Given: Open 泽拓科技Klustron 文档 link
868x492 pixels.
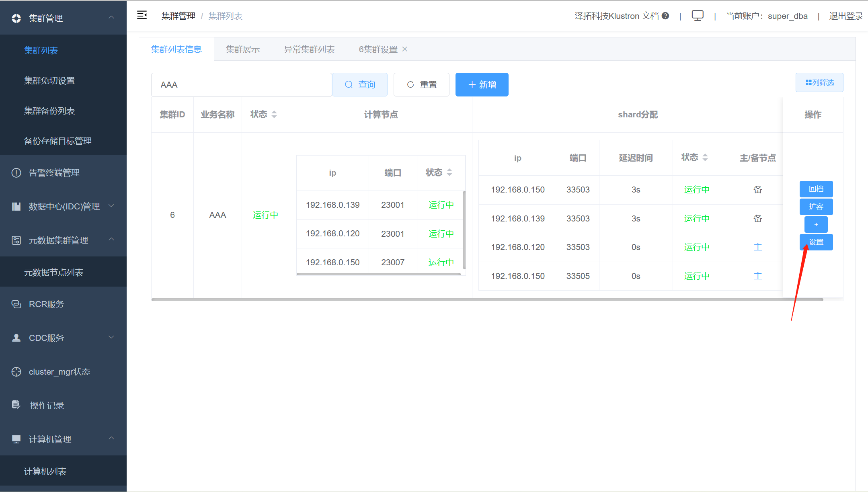Looking at the screenshot, I should 617,16.
